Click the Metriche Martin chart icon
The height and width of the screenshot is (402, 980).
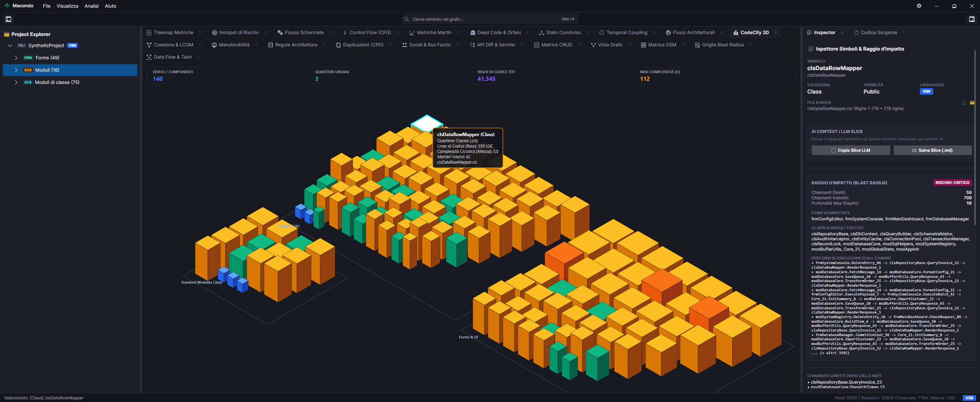point(412,33)
